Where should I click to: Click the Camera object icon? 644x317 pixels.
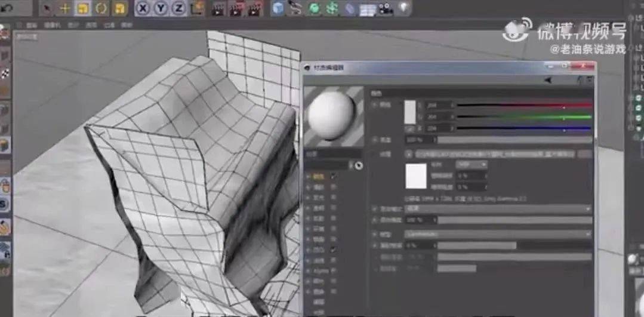386,8
